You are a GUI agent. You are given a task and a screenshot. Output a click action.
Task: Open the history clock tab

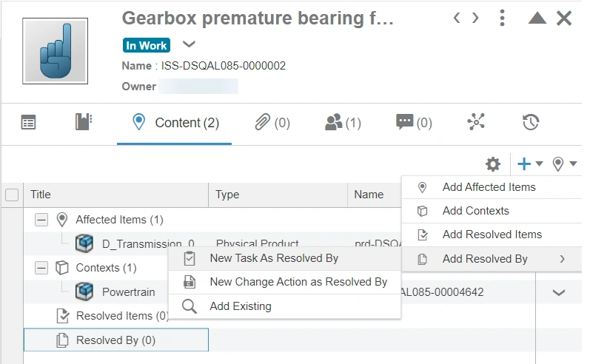point(530,123)
